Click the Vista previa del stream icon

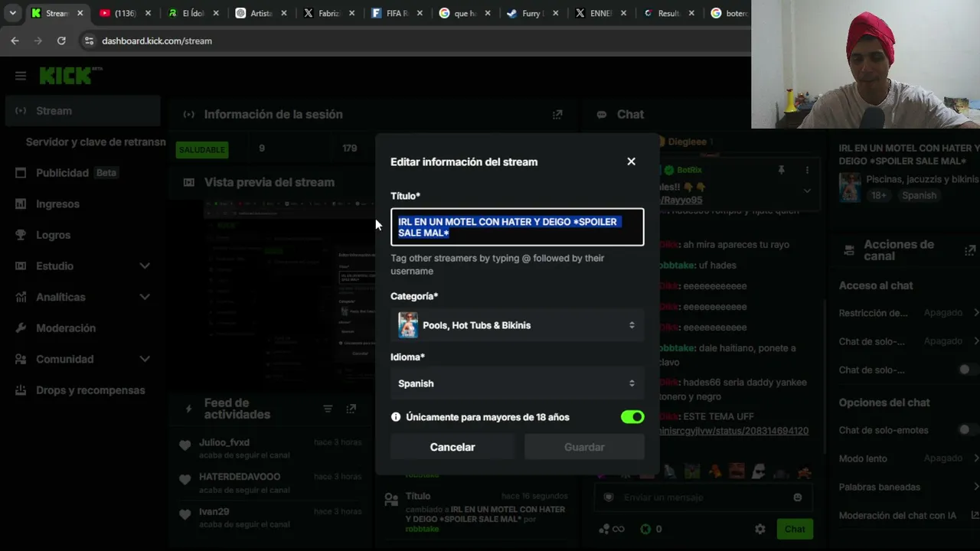(188, 182)
